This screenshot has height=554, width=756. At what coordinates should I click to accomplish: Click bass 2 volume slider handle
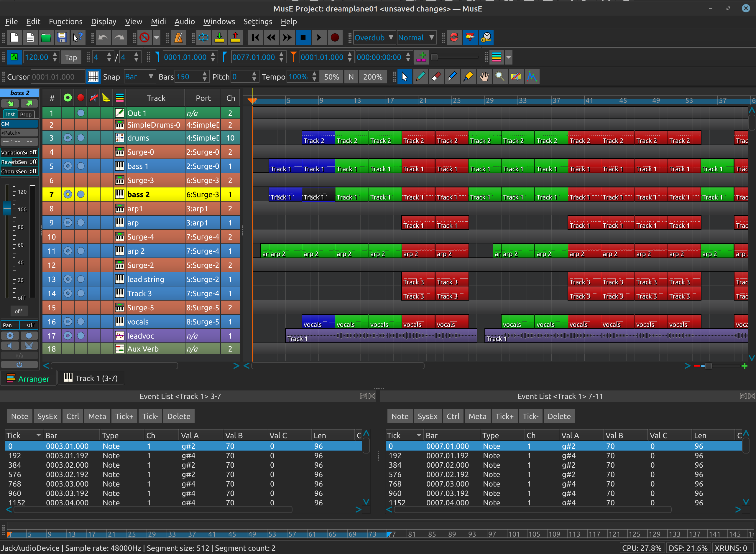tap(7, 208)
